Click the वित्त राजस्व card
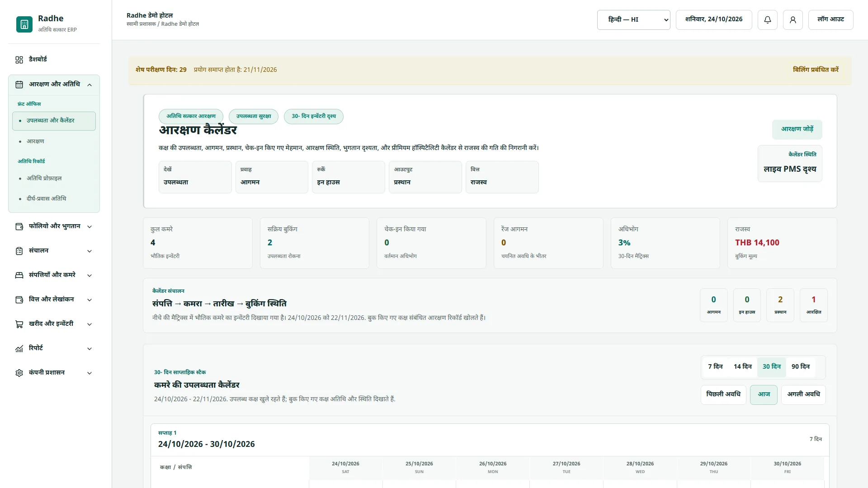Image resolution: width=868 pixels, height=488 pixels. point(502,177)
